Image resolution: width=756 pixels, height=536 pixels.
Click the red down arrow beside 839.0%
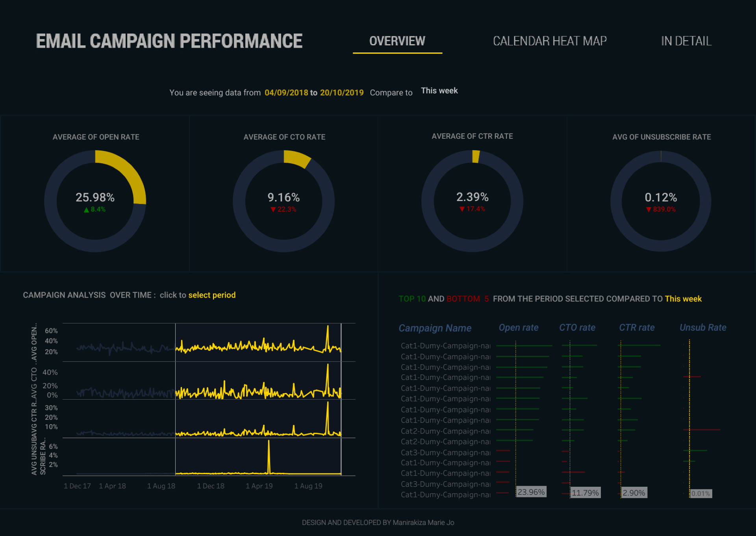pos(649,210)
